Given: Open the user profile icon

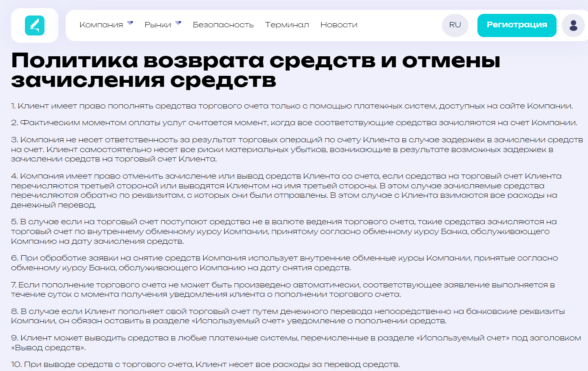Looking at the screenshot, I should click(x=573, y=25).
